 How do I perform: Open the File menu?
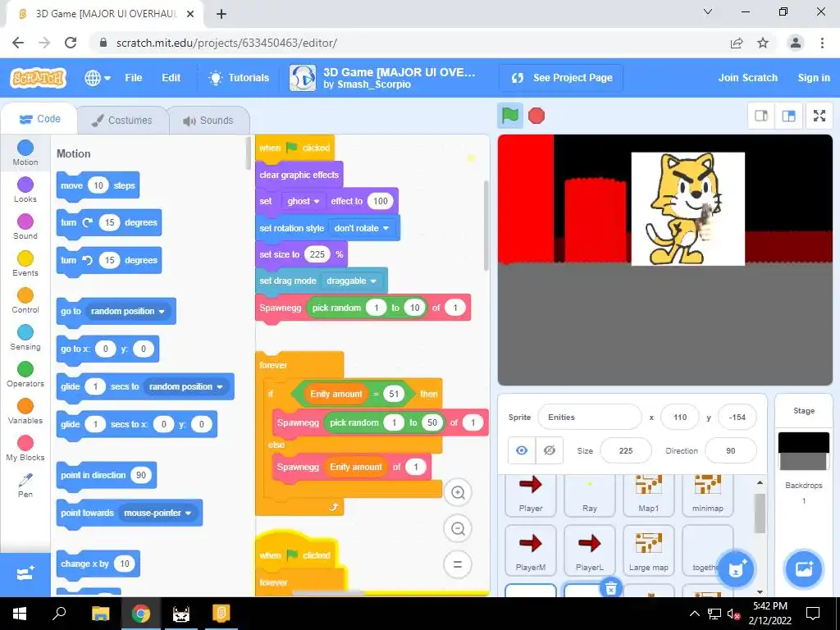pyautogui.click(x=134, y=78)
